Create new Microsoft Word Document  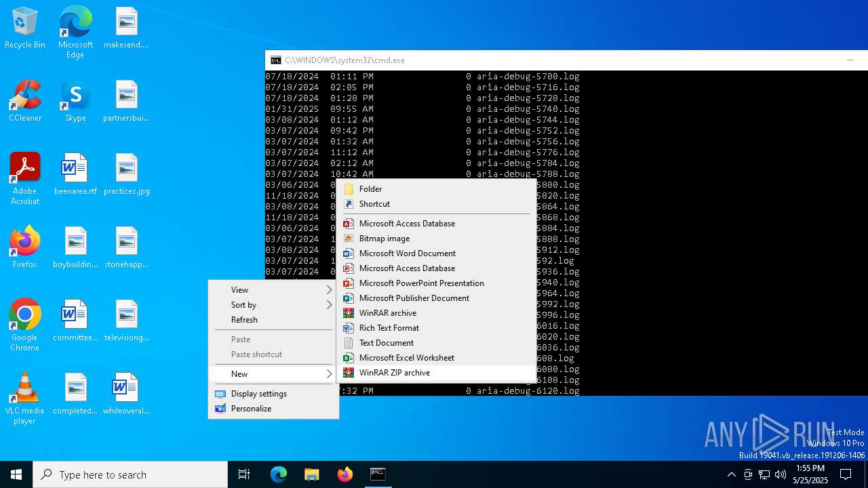pos(437,253)
